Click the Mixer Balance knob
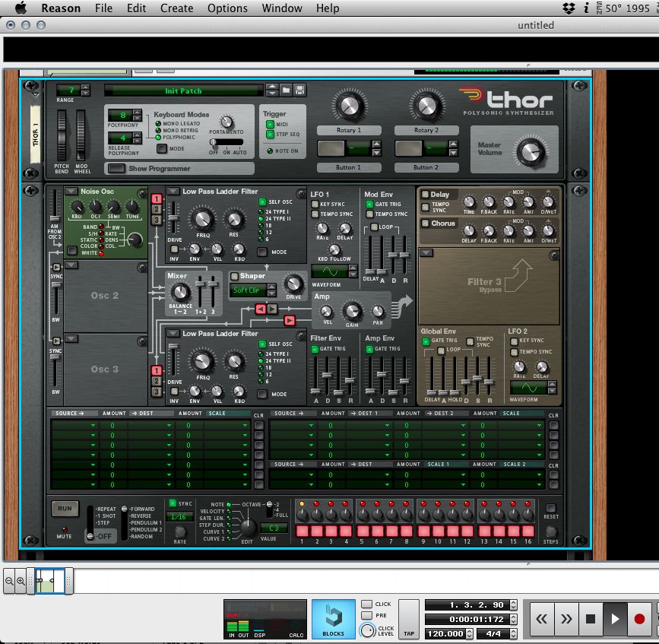 [x=180, y=292]
